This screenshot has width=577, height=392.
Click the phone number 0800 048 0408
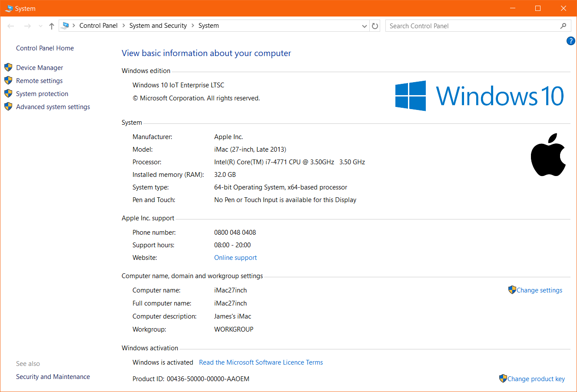pyautogui.click(x=235, y=233)
